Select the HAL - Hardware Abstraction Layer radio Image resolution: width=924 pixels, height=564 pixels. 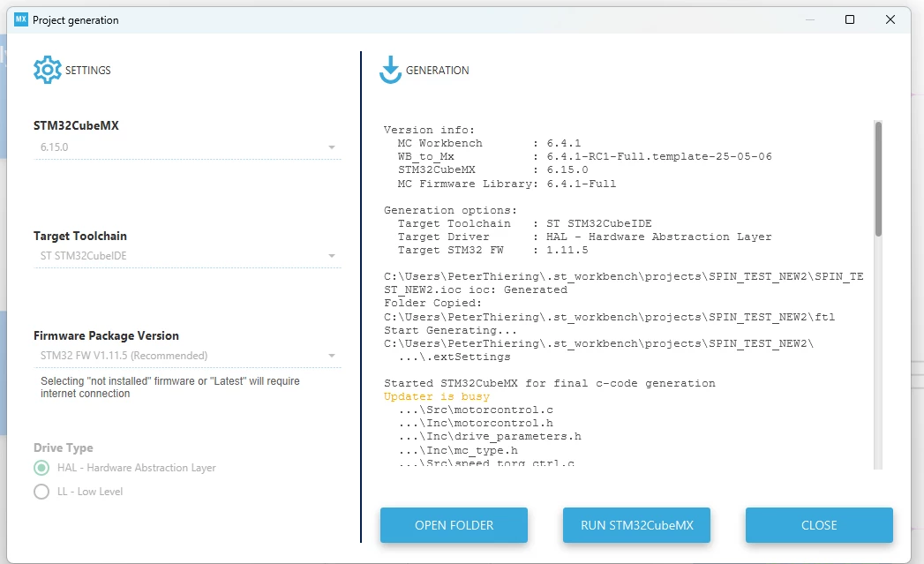coord(41,468)
